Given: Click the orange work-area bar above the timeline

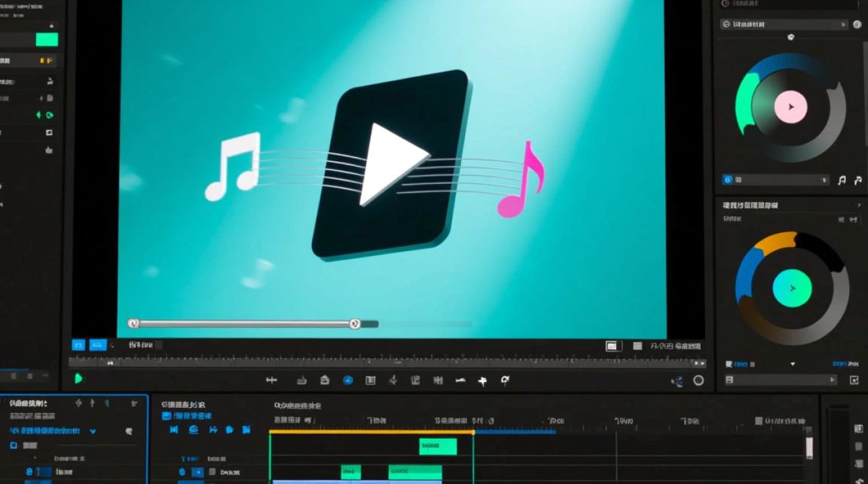Looking at the screenshot, I should (x=371, y=432).
